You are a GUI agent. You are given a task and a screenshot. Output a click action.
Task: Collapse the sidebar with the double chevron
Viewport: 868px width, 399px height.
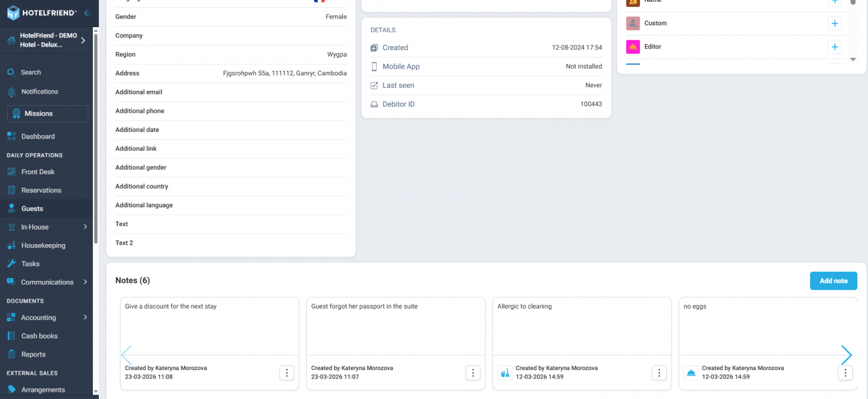click(x=86, y=13)
